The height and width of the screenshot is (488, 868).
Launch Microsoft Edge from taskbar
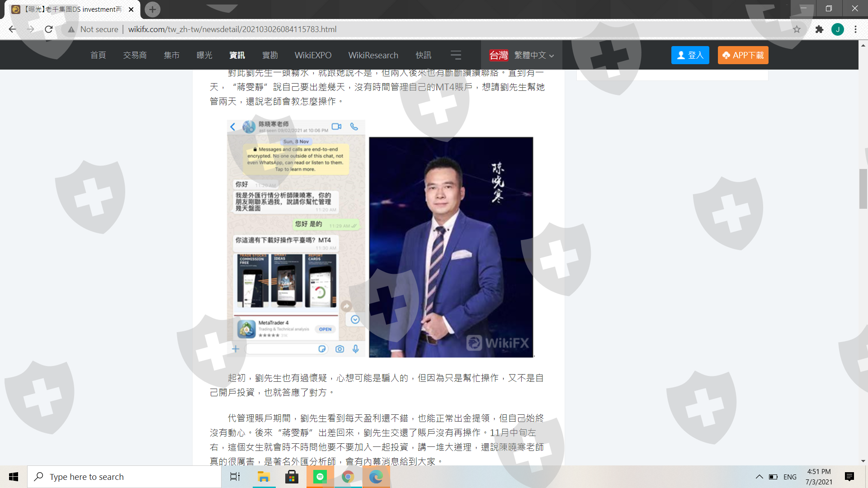point(376,477)
